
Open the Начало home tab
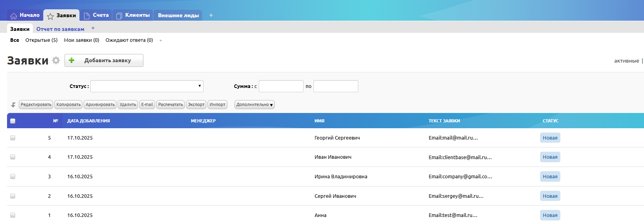25,15
